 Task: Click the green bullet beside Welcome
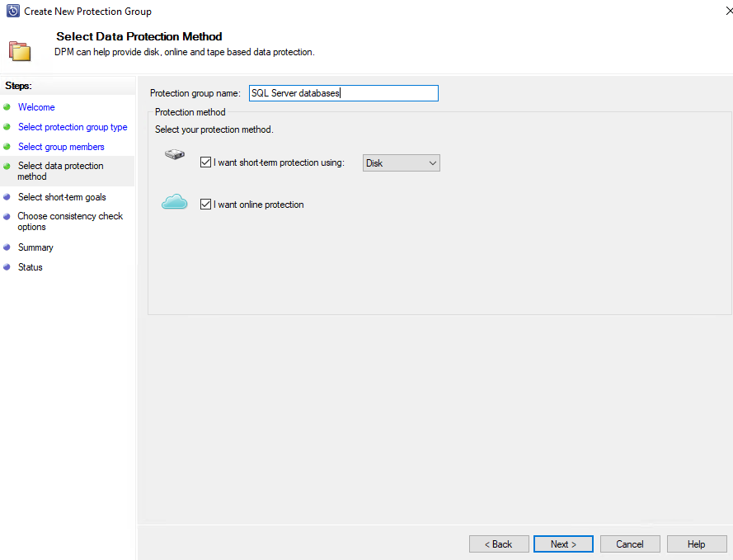coord(7,107)
